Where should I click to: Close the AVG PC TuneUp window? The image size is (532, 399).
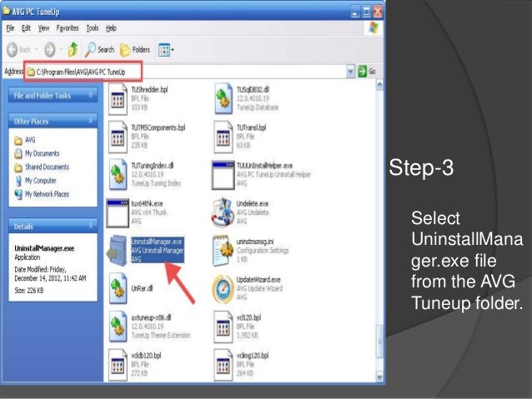click(378, 12)
